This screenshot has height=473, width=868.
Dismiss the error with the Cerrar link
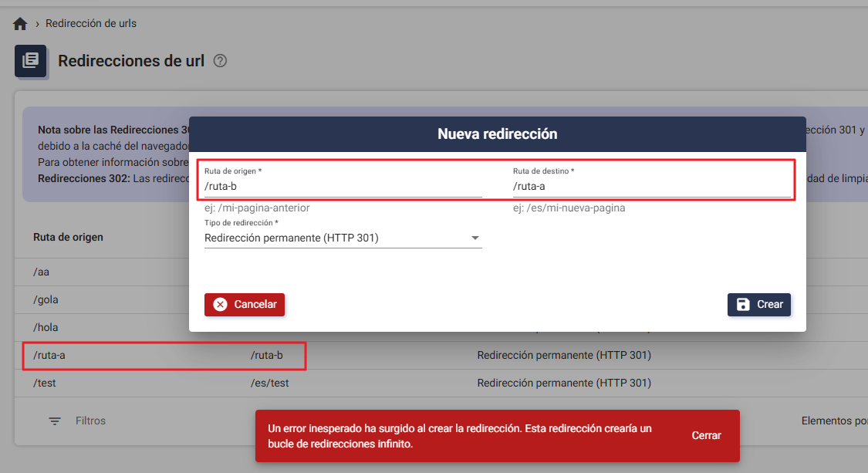tap(705, 435)
